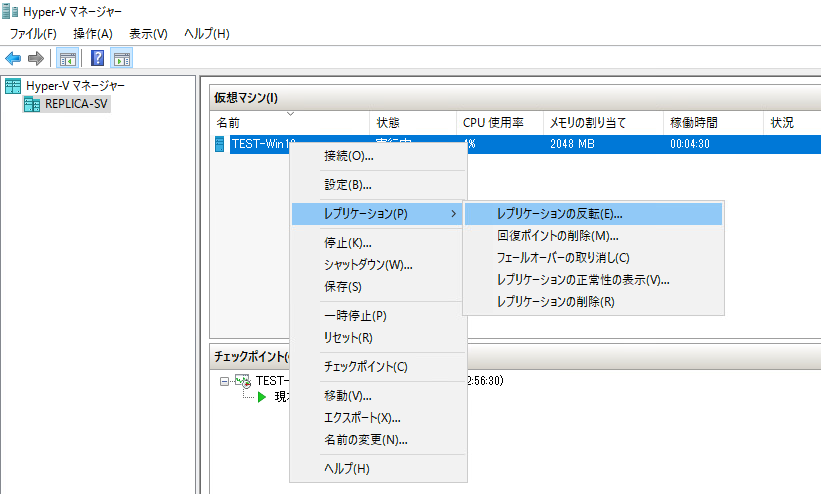The image size is (821, 494).
Task: Collapse the checkpoint tree minus box
Action: tap(225, 381)
